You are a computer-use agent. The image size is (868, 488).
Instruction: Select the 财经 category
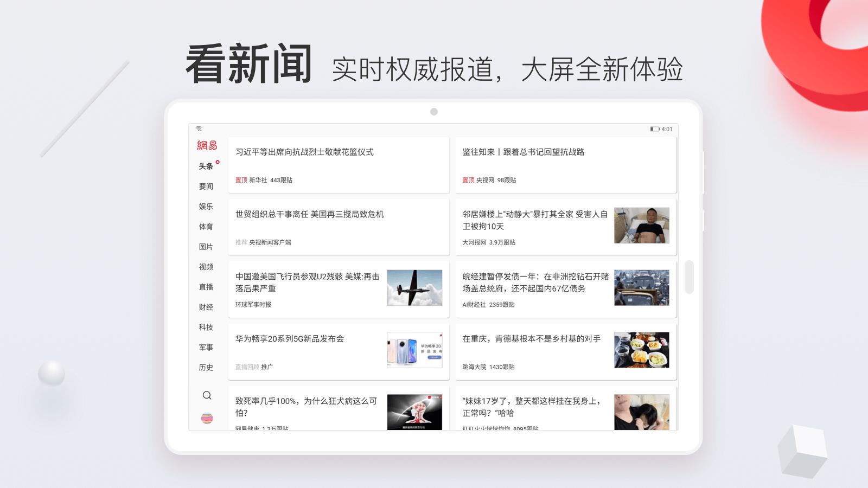coord(206,307)
